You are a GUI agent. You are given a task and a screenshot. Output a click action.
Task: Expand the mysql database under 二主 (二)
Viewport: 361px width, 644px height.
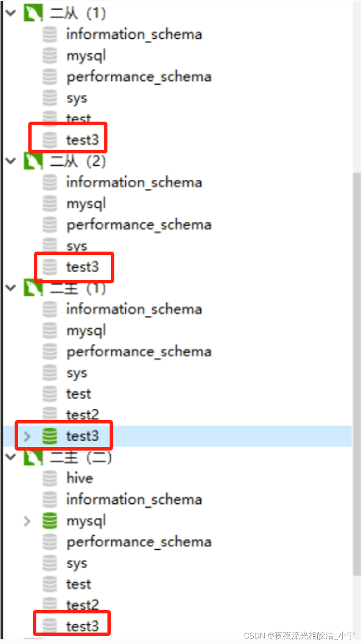coord(26,521)
